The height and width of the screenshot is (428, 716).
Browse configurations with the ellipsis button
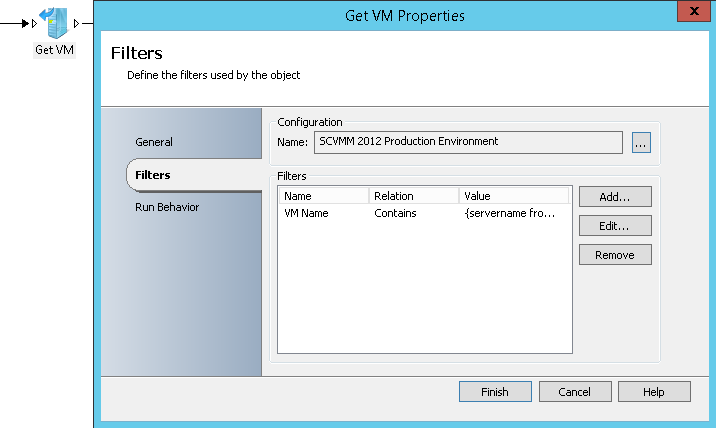point(641,143)
